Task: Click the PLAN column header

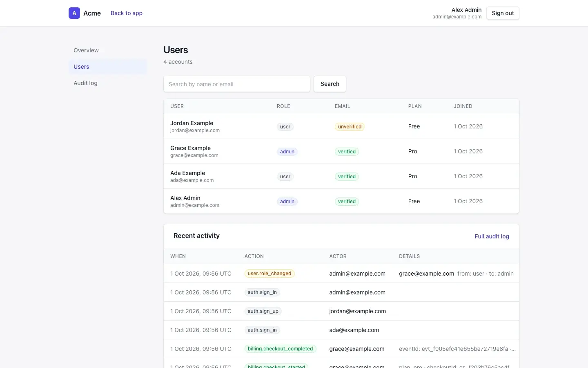Action: [415, 106]
